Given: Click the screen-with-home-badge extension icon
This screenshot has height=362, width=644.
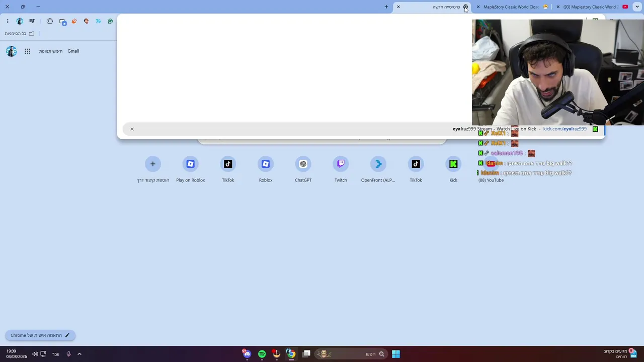Looking at the screenshot, I should tap(62, 22).
